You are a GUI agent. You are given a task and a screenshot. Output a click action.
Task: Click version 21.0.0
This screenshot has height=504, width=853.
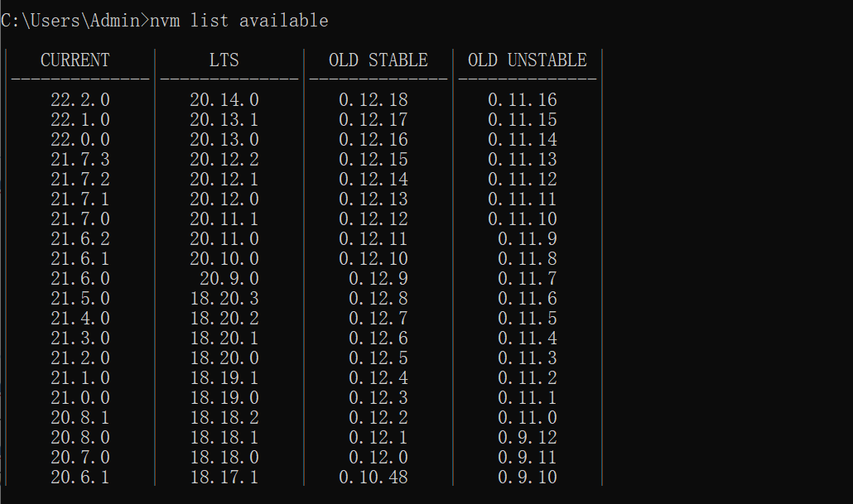point(80,397)
